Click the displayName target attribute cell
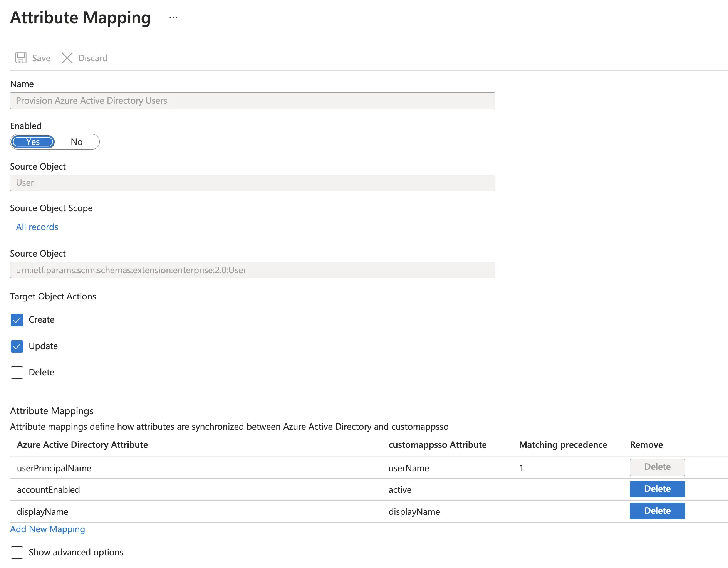 click(414, 512)
